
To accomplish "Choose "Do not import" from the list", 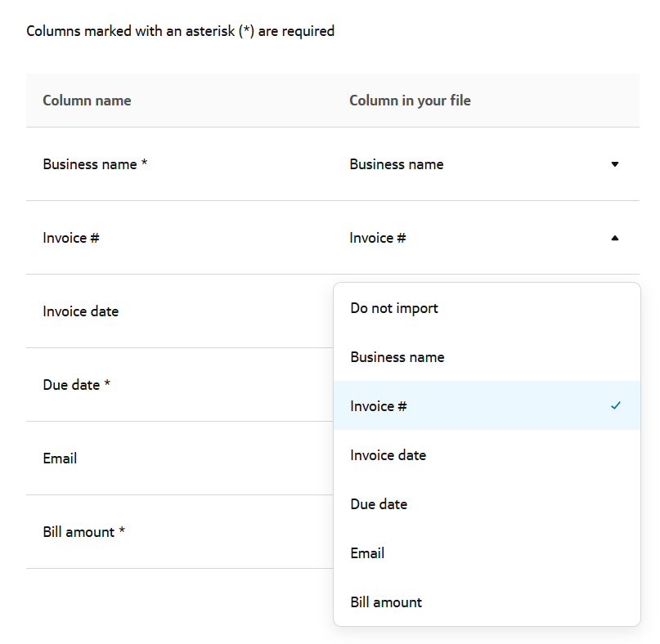I will 394,308.
